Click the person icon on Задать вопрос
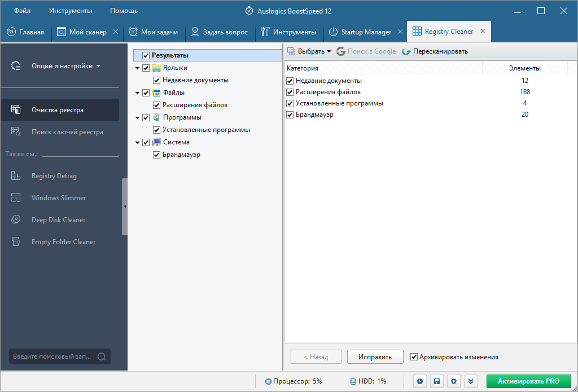 pos(195,32)
